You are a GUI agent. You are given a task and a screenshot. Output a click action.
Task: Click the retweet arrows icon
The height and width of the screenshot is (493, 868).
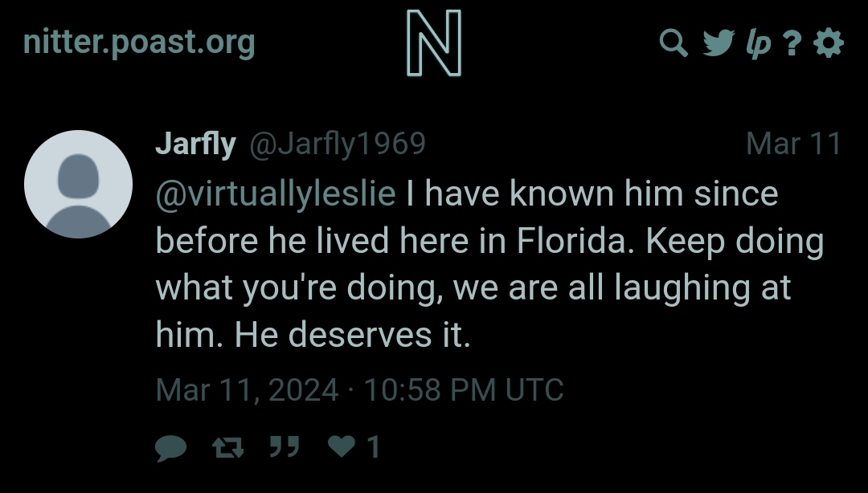(228, 447)
